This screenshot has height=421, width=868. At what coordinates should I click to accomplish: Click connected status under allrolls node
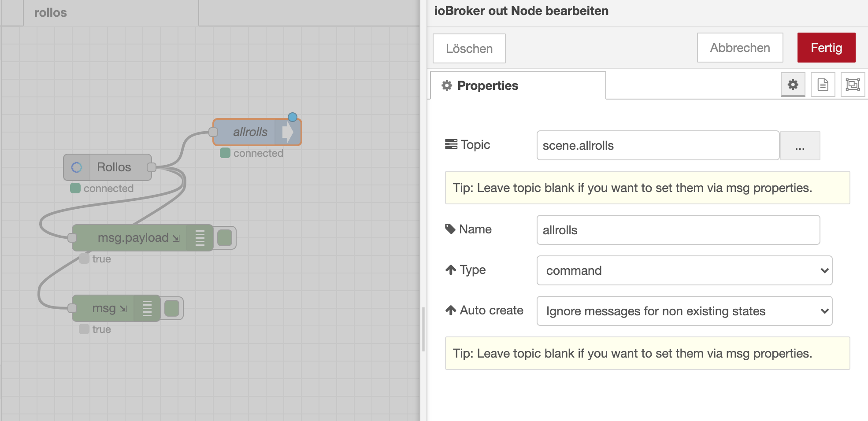pyautogui.click(x=252, y=153)
